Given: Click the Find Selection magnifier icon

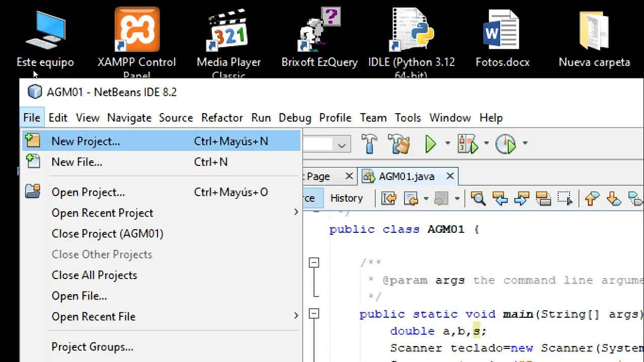Looking at the screenshot, I should pyautogui.click(x=478, y=199).
